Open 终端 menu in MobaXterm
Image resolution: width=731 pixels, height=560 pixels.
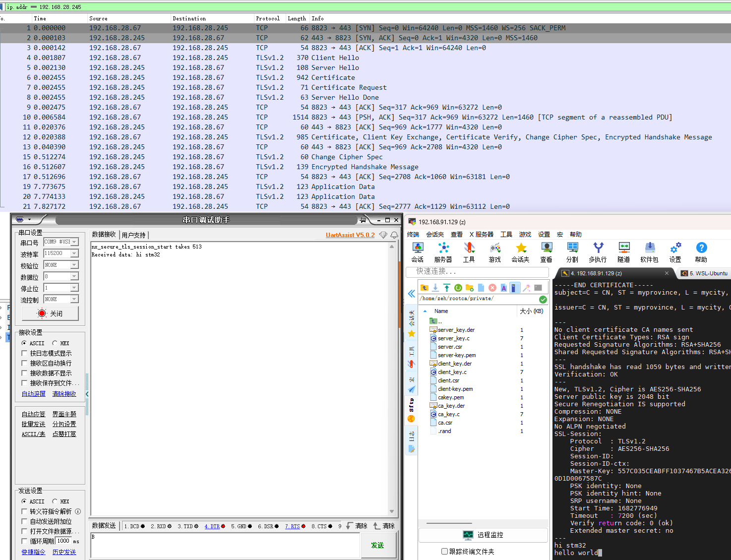[x=413, y=235]
